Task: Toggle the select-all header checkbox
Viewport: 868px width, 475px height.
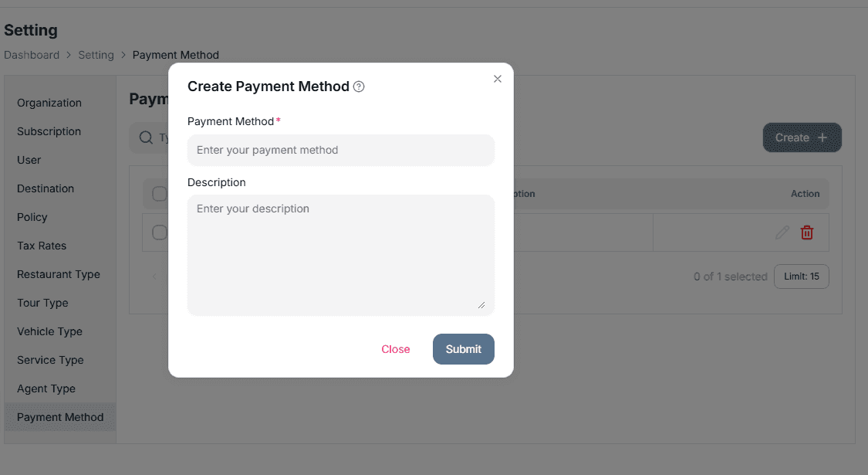Action: coord(160,194)
